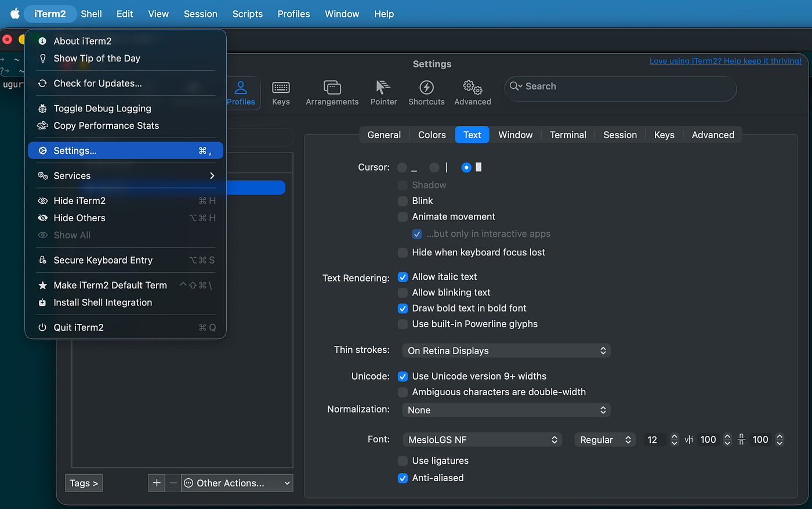This screenshot has height=509, width=812.
Task: Open the Shell menu in menu bar
Action: point(91,14)
